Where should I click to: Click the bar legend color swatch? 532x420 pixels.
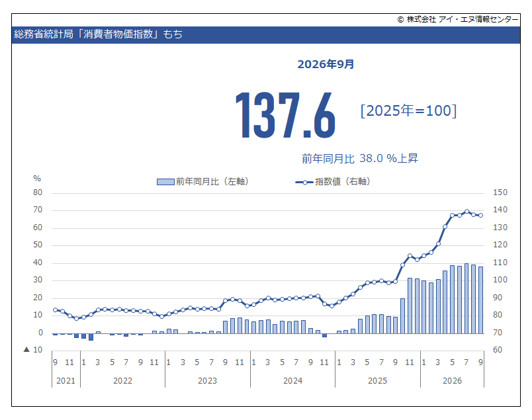click(165, 182)
